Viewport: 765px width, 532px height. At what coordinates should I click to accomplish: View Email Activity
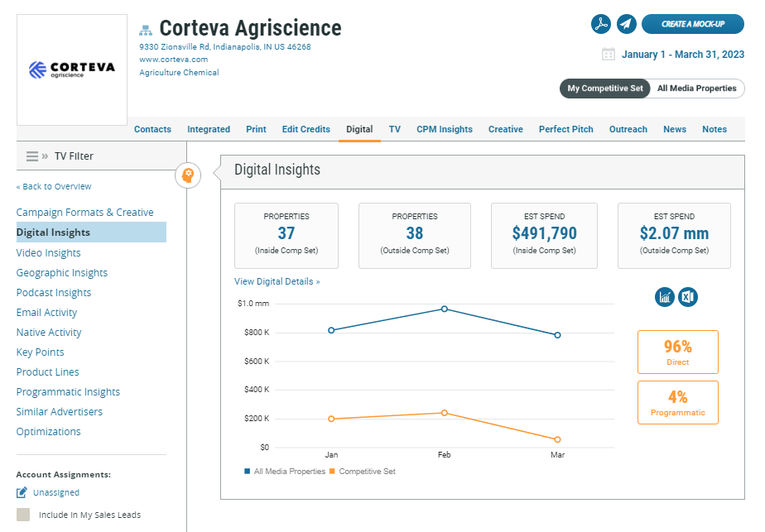(47, 313)
